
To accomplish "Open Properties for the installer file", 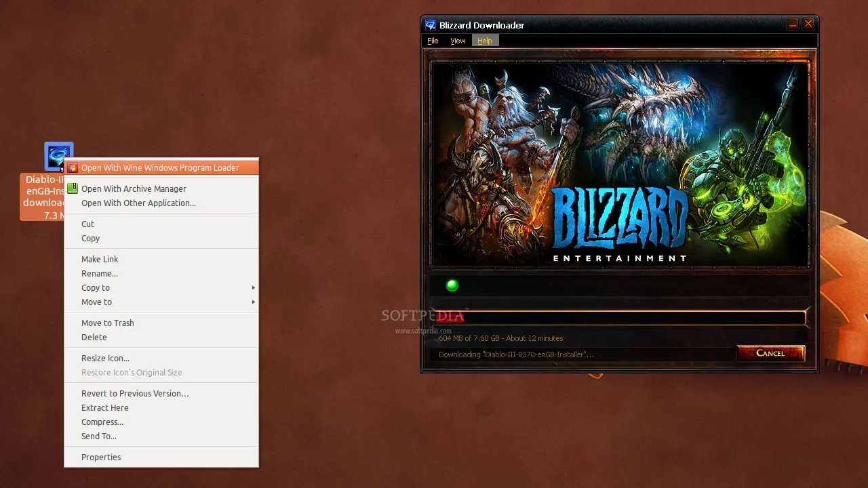I will tap(101, 457).
